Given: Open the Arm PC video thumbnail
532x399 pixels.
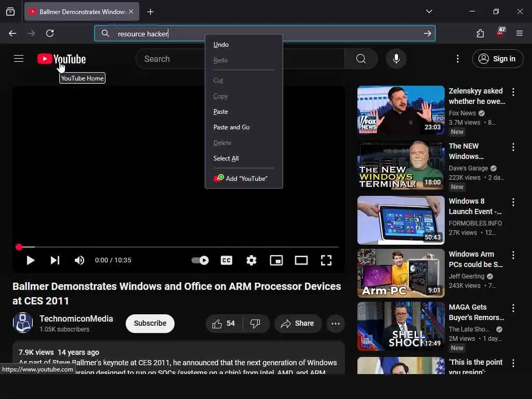Looking at the screenshot, I should [401, 273].
